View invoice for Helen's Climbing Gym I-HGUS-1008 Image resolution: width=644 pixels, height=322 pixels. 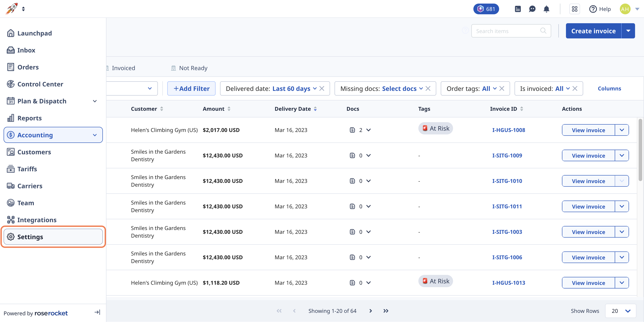point(589,130)
